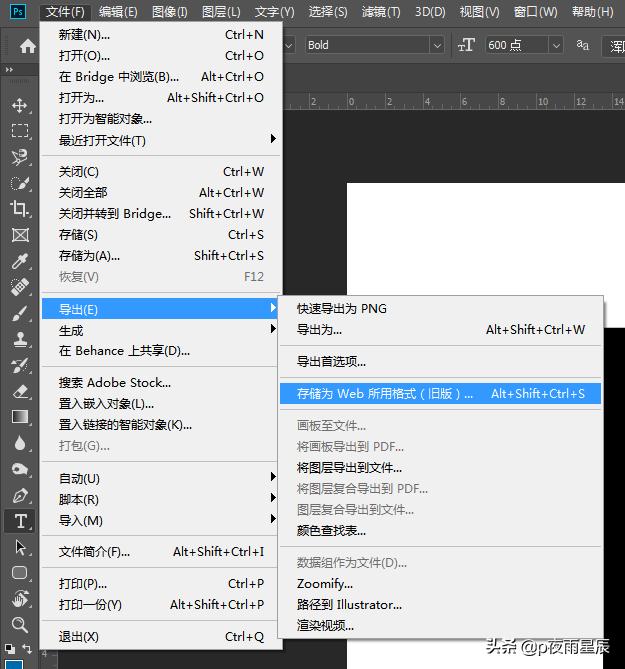The width and height of the screenshot is (625, 669).
Task: Select the Gradient tool
Action: [x=20, y=417]
